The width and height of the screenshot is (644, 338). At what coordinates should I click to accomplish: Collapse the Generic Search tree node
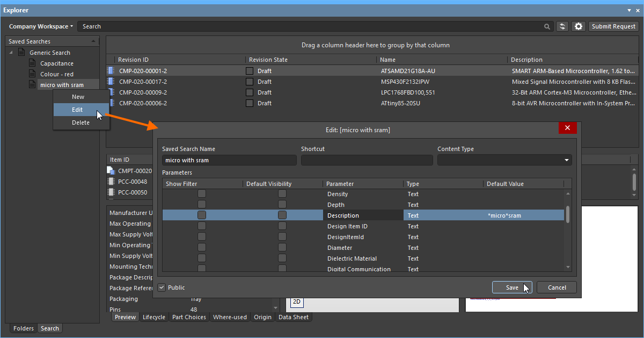point(11,53)
